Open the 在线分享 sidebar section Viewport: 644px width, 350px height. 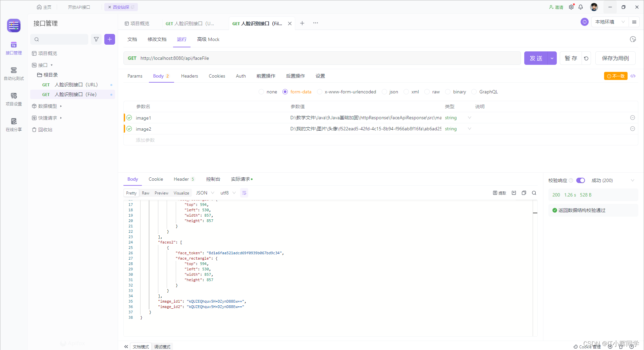coord(13,125)
